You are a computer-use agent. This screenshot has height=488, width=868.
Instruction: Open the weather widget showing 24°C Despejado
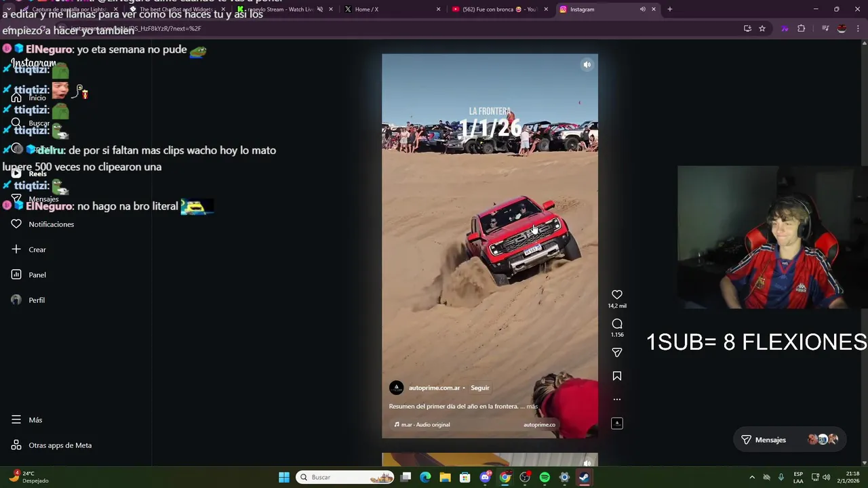(28, 477)
